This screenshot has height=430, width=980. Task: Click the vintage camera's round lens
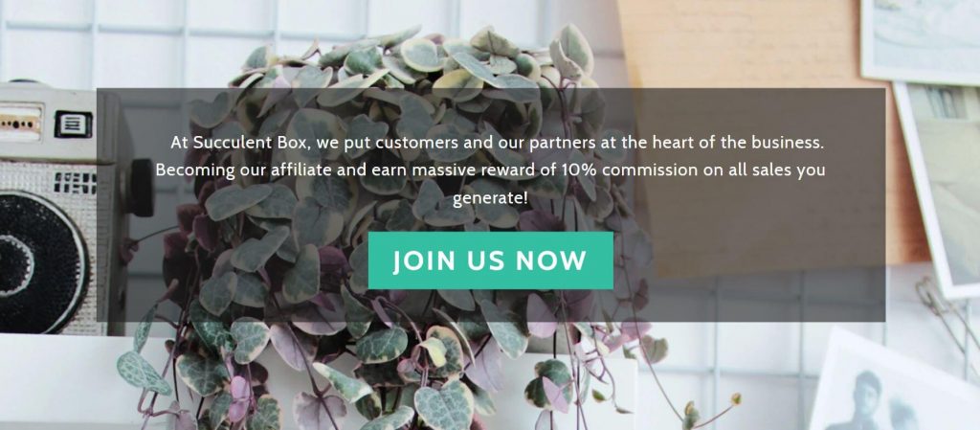[x=36, y=262]
